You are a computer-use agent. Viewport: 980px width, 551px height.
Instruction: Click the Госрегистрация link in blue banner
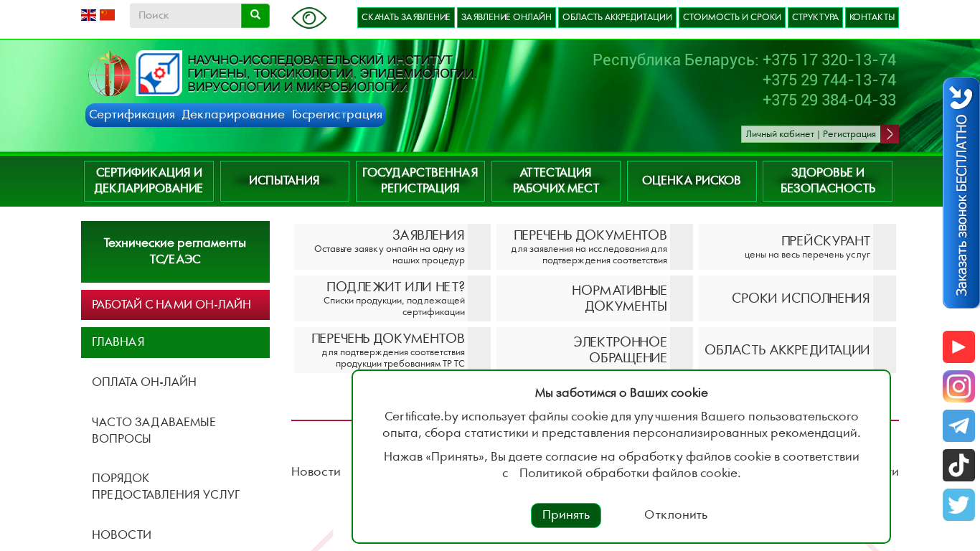(x=336, y=115)
